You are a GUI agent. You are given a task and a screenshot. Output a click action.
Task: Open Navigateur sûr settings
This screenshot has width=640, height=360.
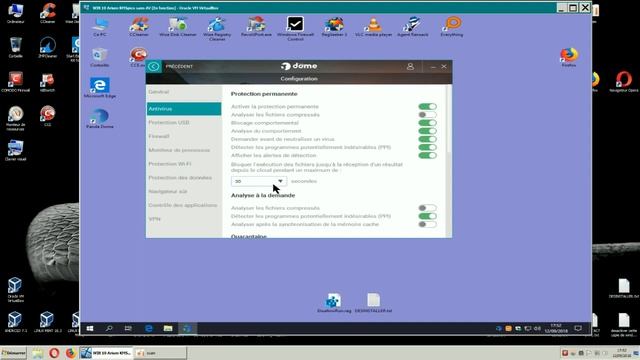tap(184, 191)
